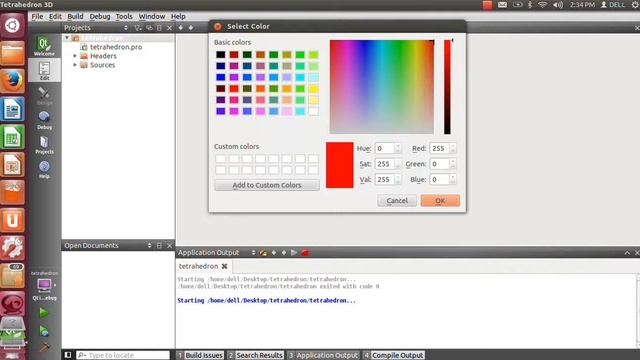Collapse the tetrahedron project root node
Image resolution: width=640 pixels, height=360 pixels.
pos(67,38)
